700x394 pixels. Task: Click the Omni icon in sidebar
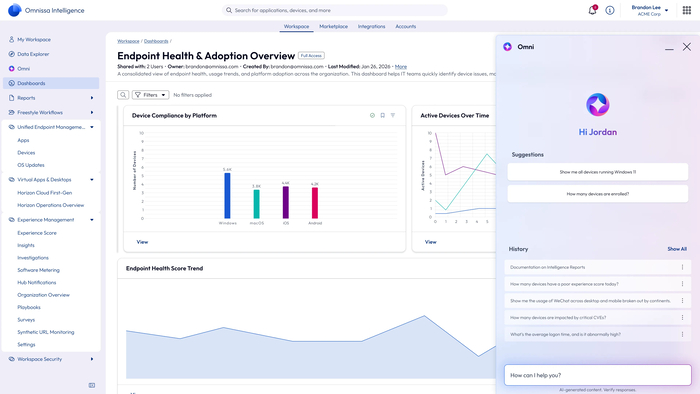[12, 69]
